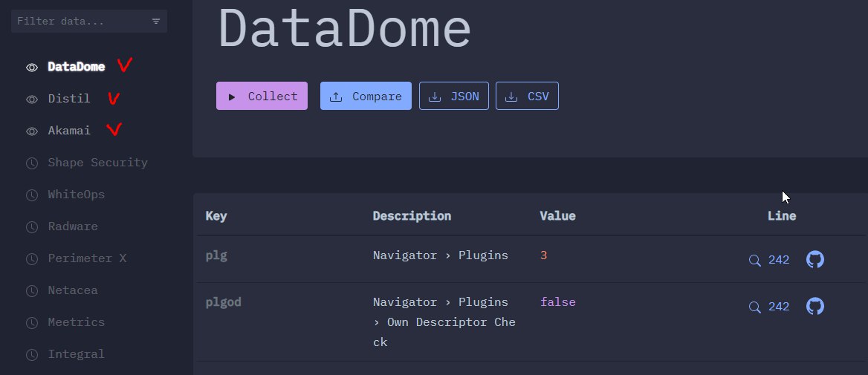Click the eye icon beside Distil
This screenshot has width=868, height=375.
(32, 100)
